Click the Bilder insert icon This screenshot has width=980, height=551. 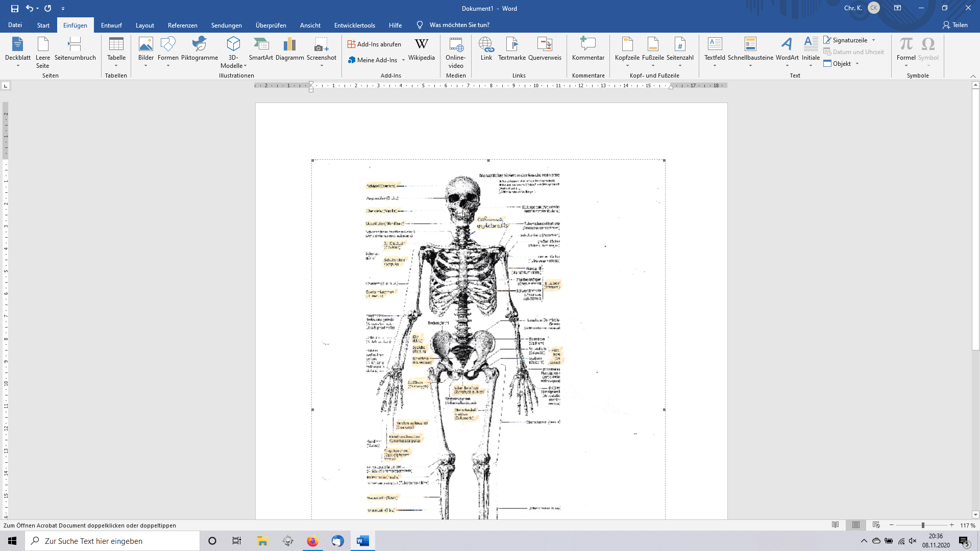point(145,48)
